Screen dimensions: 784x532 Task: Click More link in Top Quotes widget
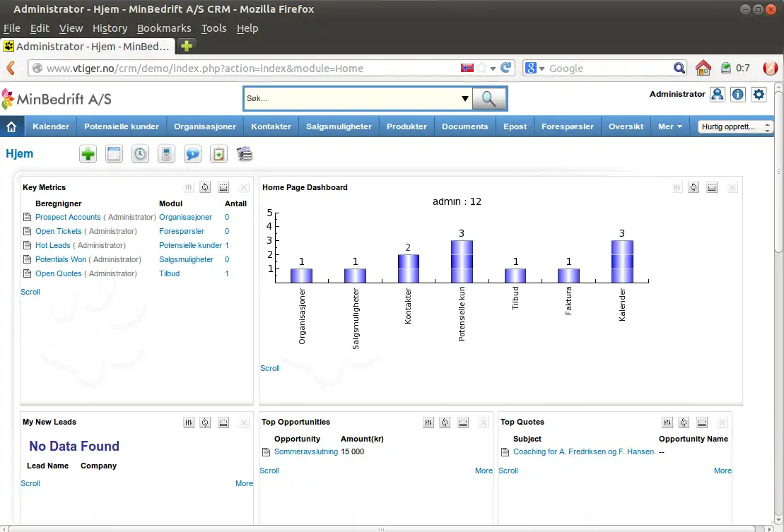722,471
